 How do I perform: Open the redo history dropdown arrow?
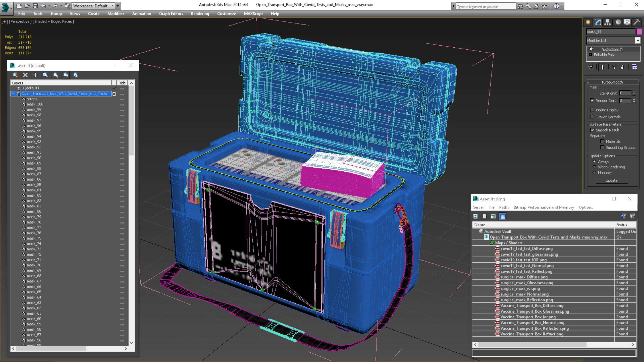pyautogui.click(x=61, y=6)
